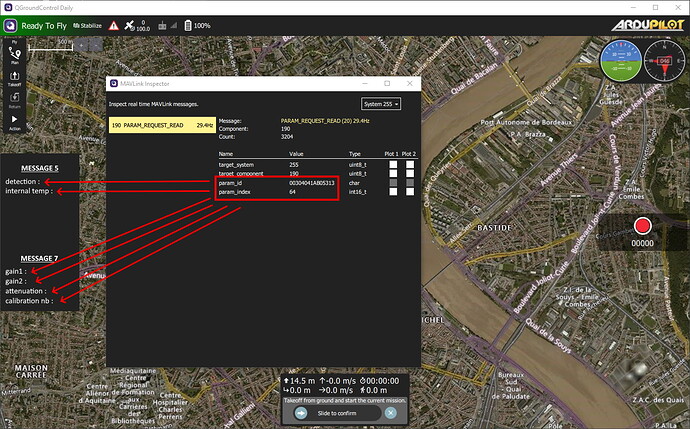Viewport: 690px width, 429px height.
Task: Click the Count value 3204
Action: point(287,137)
